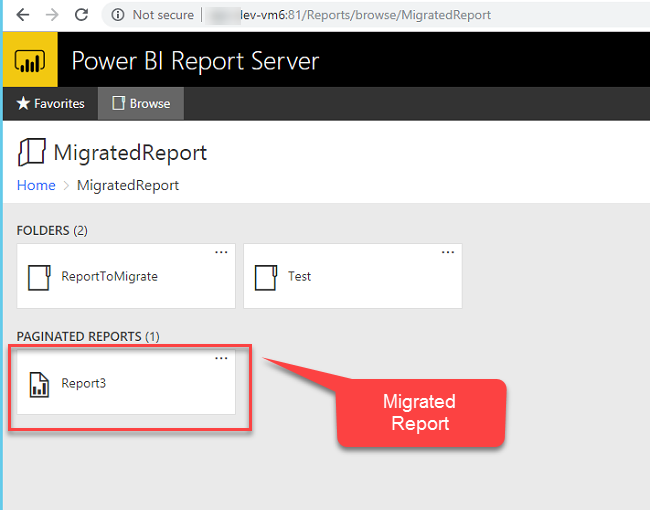
Task: Open the Report3 paginated report
Action: coord(126,382)
